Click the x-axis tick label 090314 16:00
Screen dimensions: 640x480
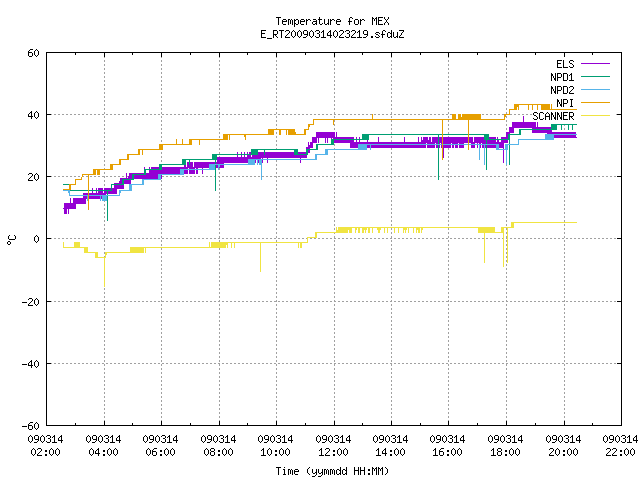coord(448,446)
